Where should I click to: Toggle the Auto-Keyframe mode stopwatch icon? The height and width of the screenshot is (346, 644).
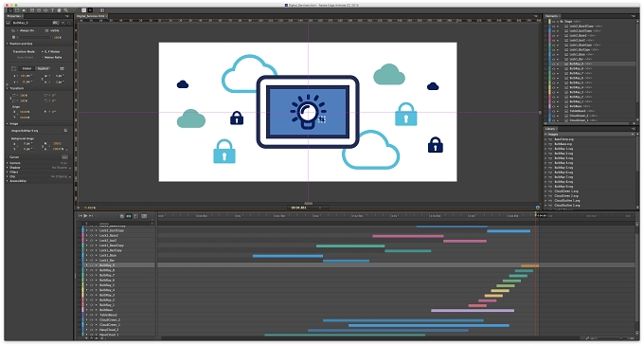click(122, 216)
